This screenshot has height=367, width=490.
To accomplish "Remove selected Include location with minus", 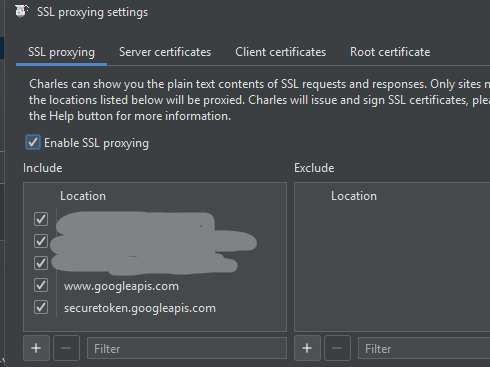I will pyautogui.click(x=66, y=348).
